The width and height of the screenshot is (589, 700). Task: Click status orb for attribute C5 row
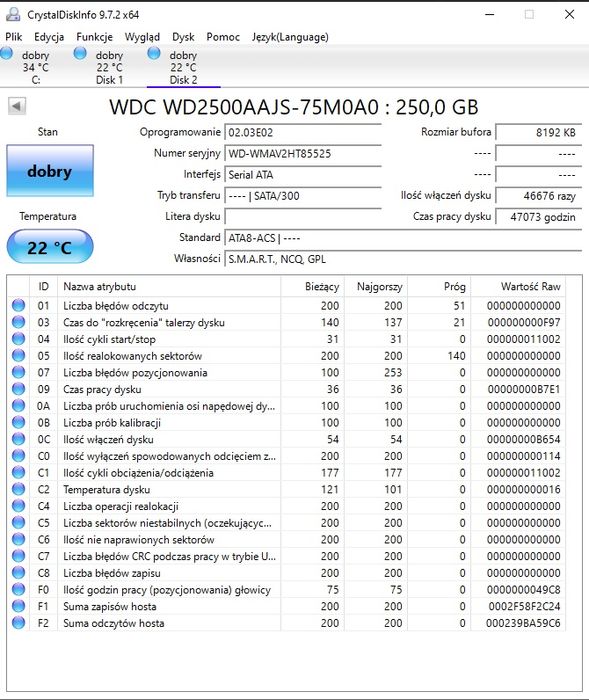(x=18, y=522)
